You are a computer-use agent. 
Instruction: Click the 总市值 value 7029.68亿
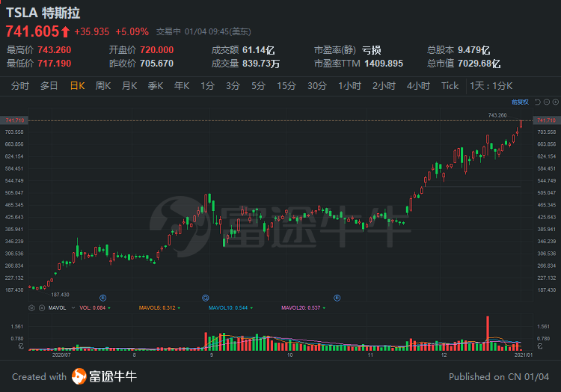(479, 64)
